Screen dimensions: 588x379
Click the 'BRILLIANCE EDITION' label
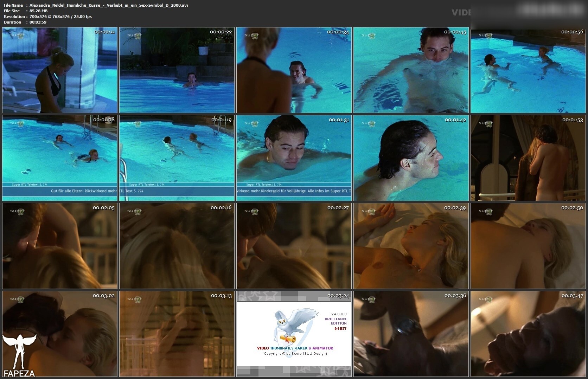pyautogui.click(x=335, y=321)
